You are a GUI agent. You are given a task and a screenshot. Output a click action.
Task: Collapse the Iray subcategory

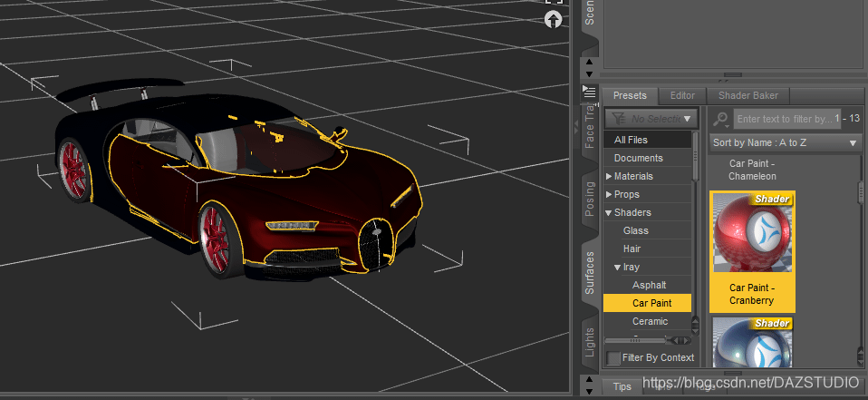tap(618, 267)
